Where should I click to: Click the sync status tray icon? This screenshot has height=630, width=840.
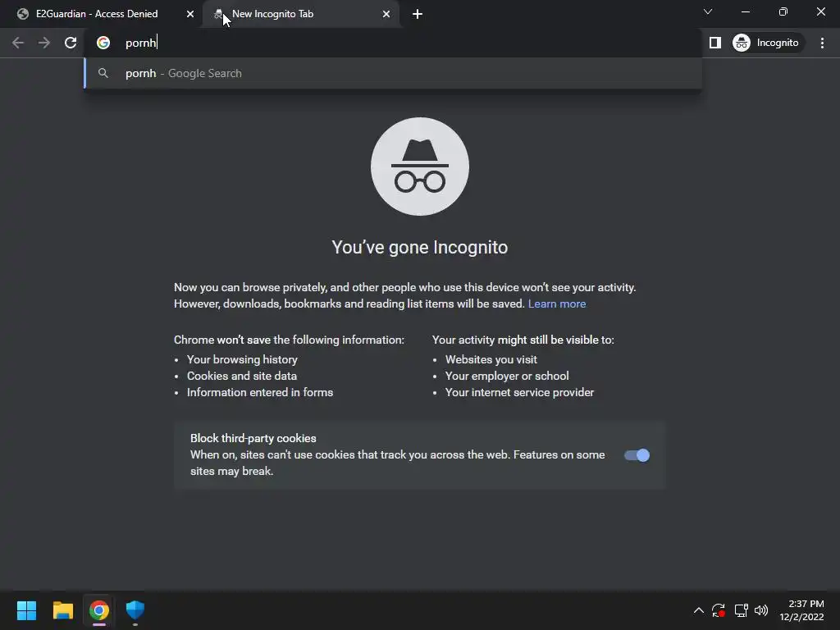(x=719, y=610)
